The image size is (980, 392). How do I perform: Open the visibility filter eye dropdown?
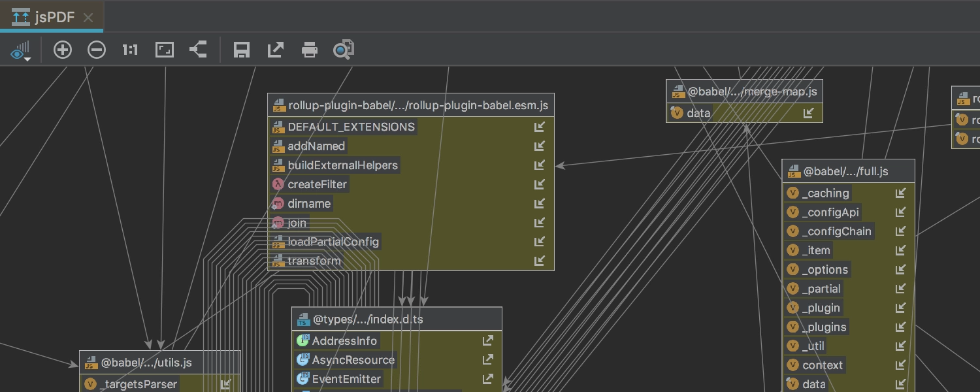[x=20, y=50]
